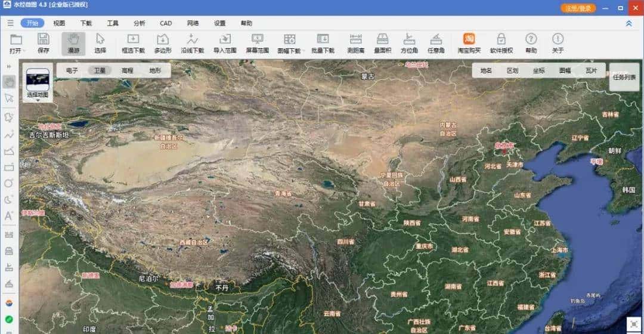The image size is (644, 334).
Task: Open the 帮助 ribbon tab
Action: pos(246,23)
